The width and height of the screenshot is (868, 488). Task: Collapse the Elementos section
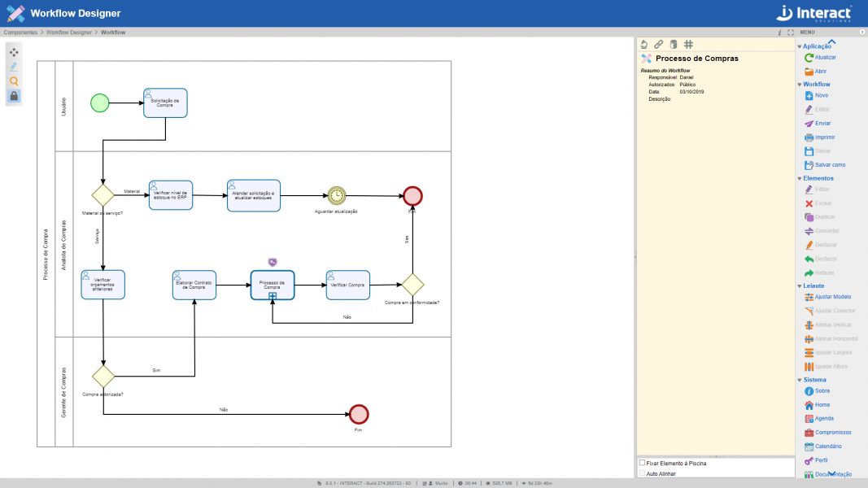point(800,179)
